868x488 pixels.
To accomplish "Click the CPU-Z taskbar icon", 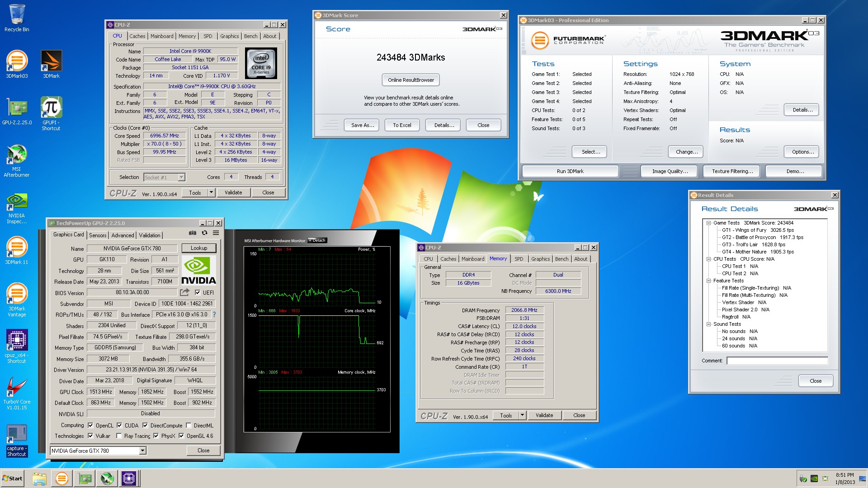I will coord(128,479).
